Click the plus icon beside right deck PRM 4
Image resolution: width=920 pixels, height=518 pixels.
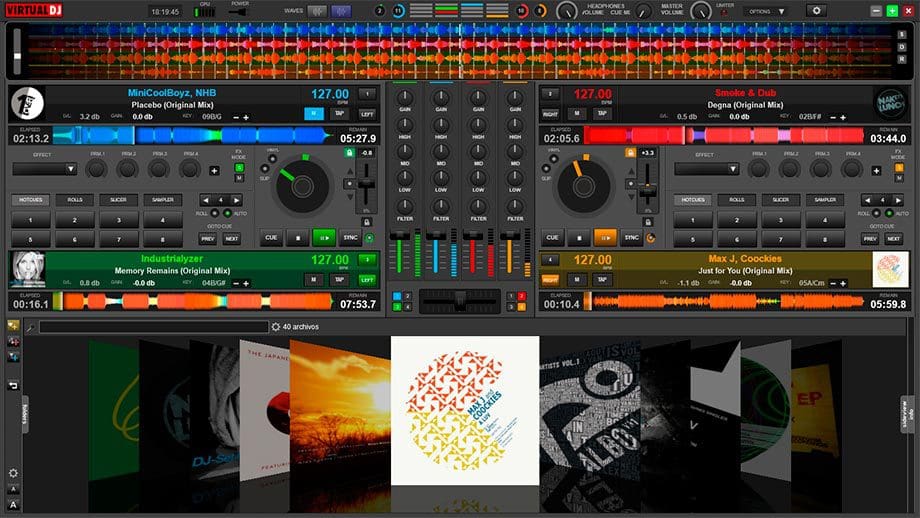876,171
